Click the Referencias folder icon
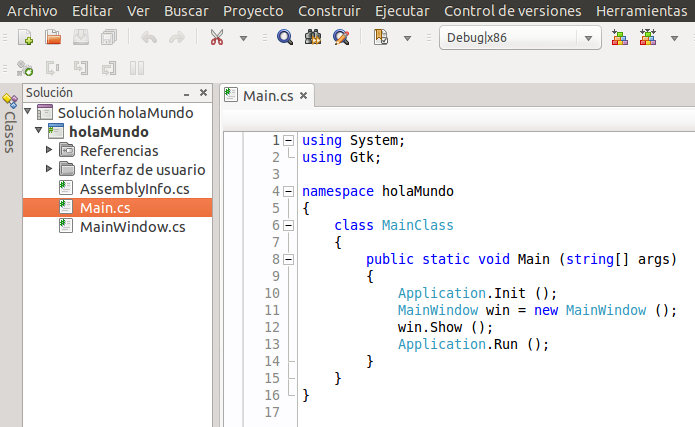The height and width of the screenshot is (427, 695). tap(67, 150)
